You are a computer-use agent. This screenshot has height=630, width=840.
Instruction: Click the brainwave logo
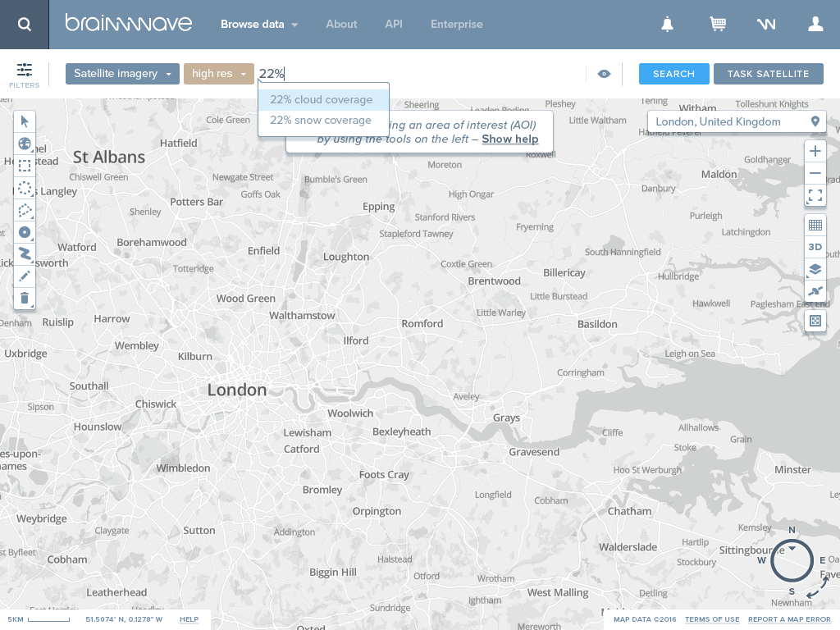pos(128,24)
